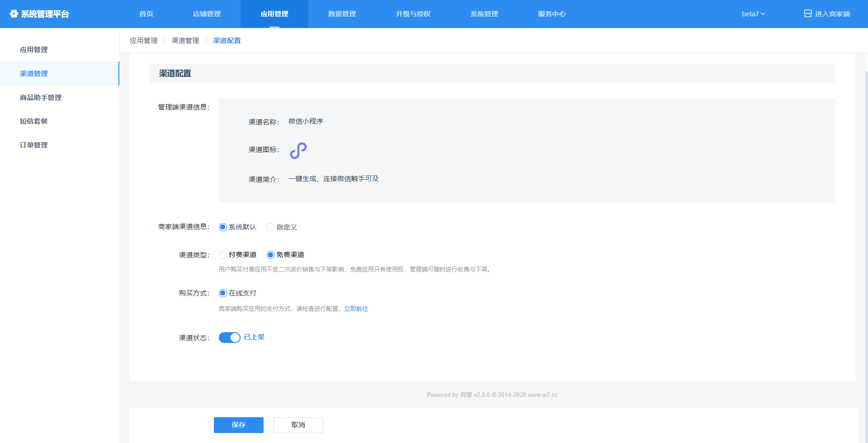Open 升级与授权 tab
Viewport: 868px width, 443px height.
pyautogui.click(x=413, y=14)
